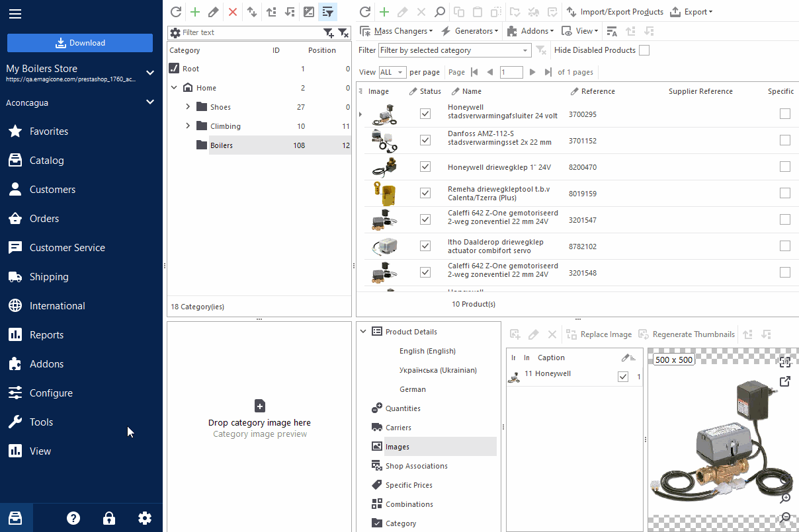Toggle the category filter toolbar icon

(x=327, y=12)
